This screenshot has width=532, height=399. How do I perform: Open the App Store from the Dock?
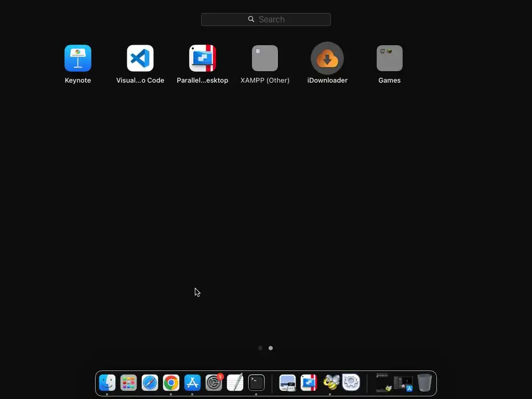192,383
